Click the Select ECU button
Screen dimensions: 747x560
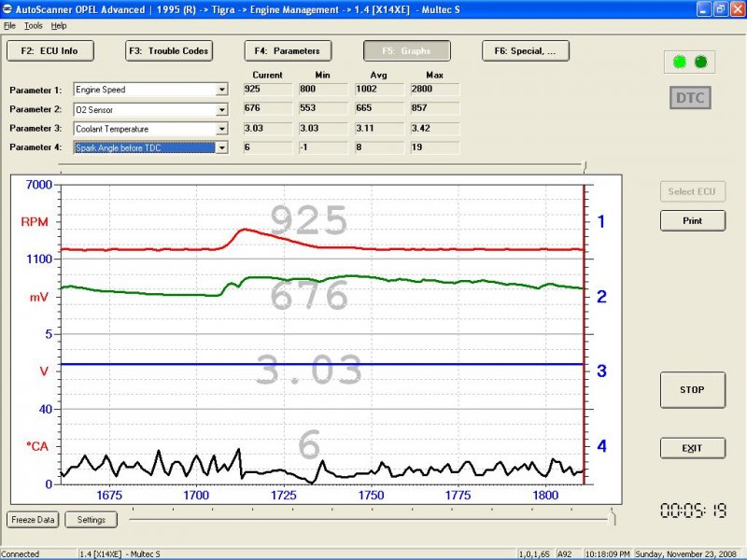tap(693, 191)
